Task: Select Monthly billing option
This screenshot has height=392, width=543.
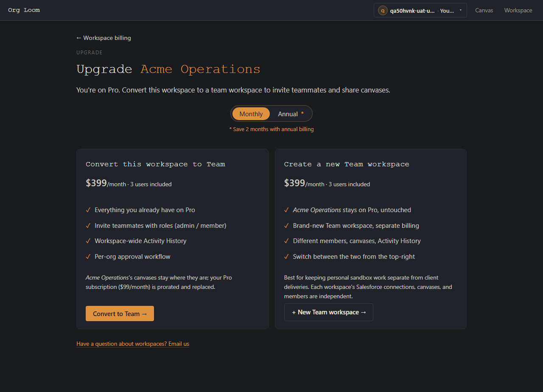Action: (x=251, y=114)
